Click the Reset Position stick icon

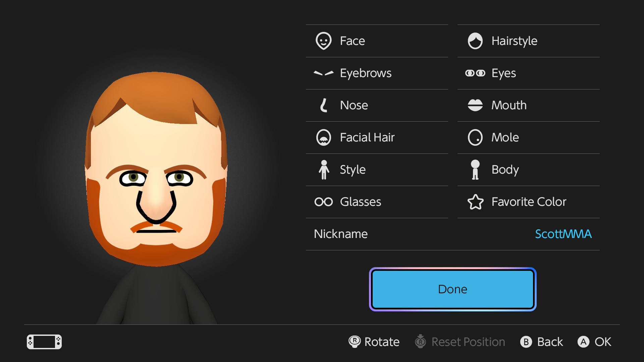tap(420, 341)
